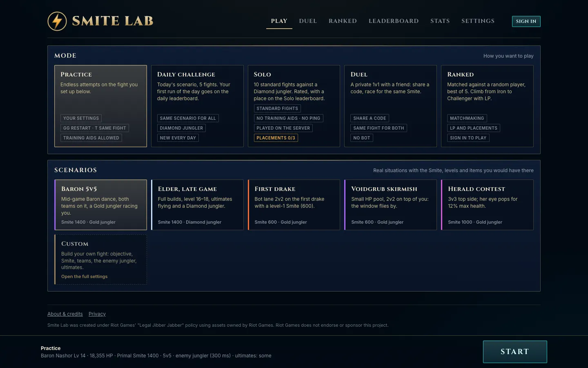The height and width of the screenshot is (368, 588).
Task: Click the Share A Code tag
Action: (x=370, y=118)
